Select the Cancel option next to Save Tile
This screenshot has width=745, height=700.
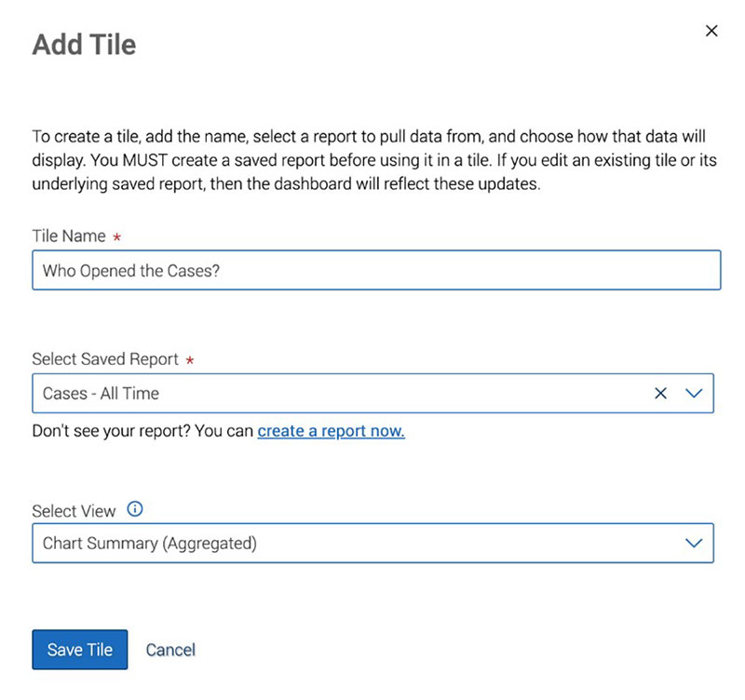[x=170, y=650]
